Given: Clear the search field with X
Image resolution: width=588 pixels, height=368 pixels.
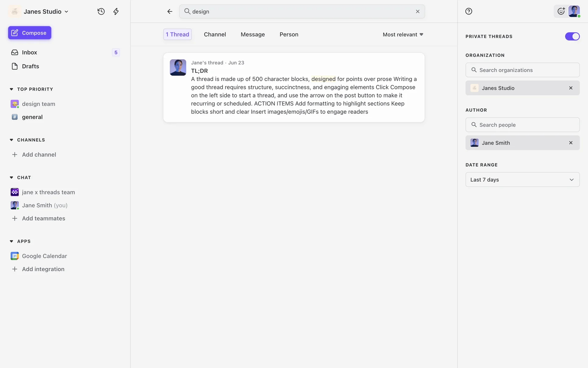Looking at the screenshot, I should [417, 11].
